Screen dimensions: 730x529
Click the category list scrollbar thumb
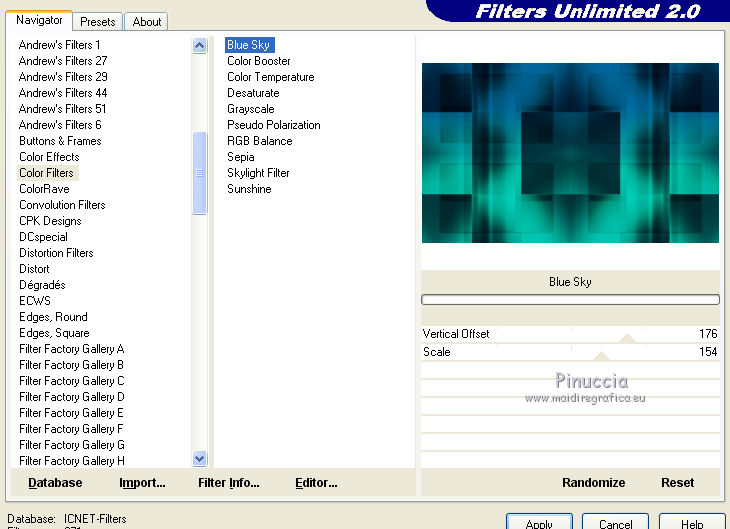coord(199,173)
